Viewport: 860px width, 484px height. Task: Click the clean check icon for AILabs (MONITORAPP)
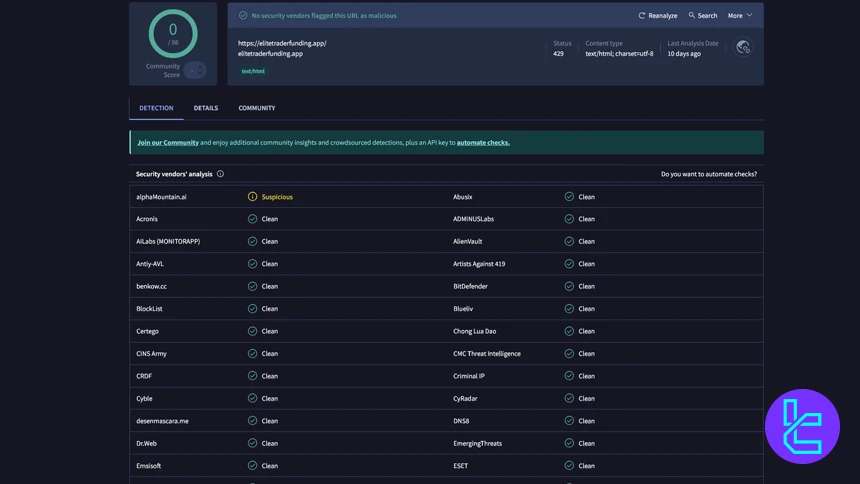point(252,241)
